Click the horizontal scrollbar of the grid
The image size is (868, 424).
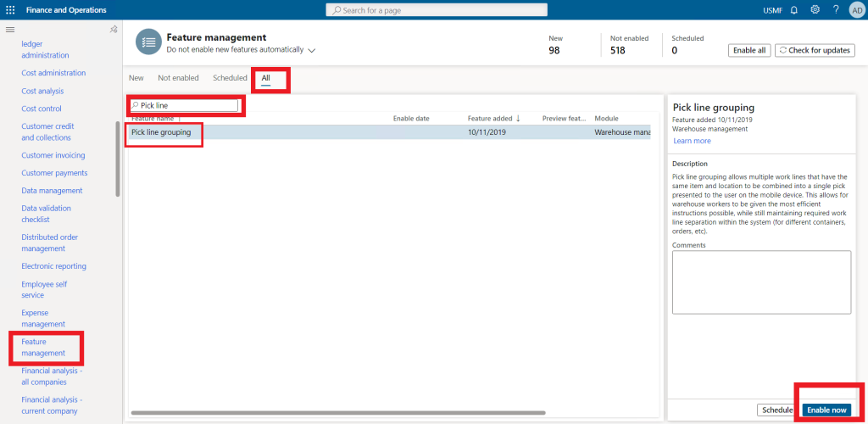338,412
